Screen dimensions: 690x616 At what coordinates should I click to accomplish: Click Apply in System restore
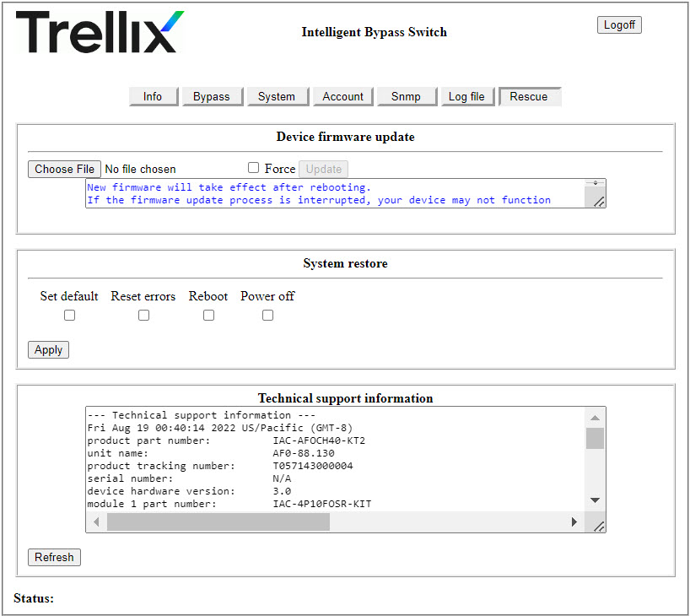[48, 350]
